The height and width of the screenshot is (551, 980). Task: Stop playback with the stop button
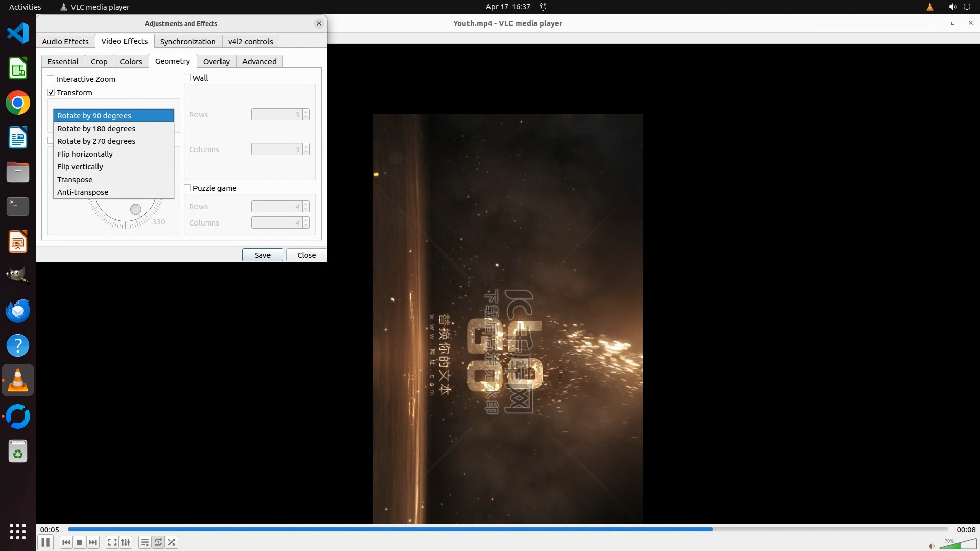tap(80, 542)
